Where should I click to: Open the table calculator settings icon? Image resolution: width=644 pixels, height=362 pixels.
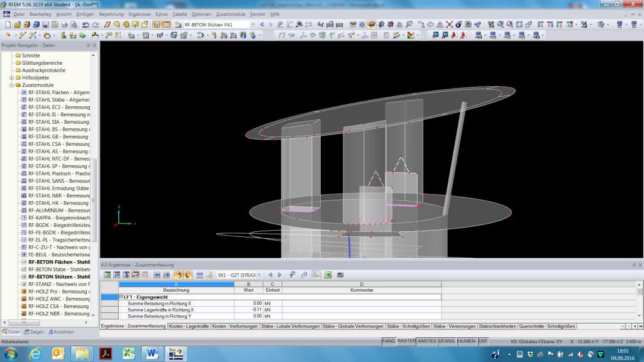[x=340, y=275]
